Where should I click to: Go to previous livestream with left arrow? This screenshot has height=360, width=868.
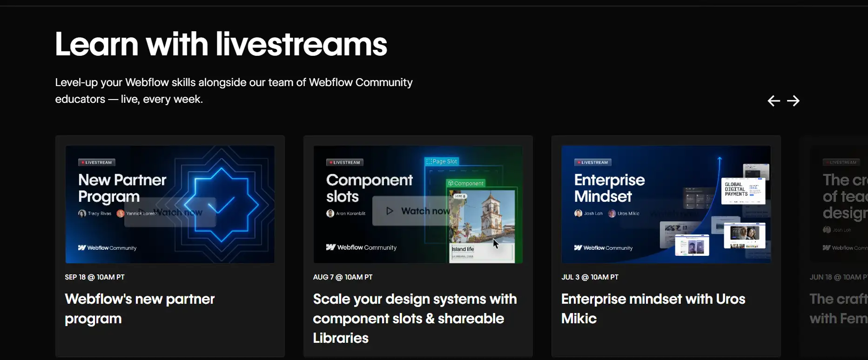coord(774,101)
